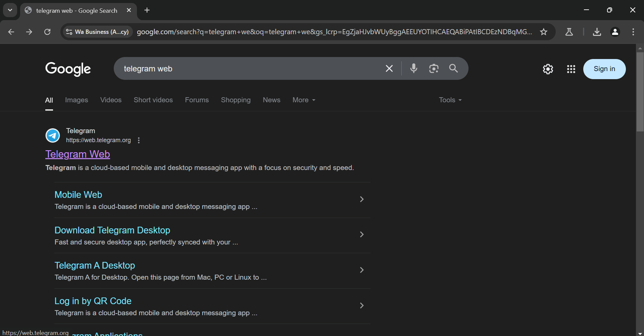Screen dimensions: 644x336
Task: Open a new browser tab
Action: [147, 10]
